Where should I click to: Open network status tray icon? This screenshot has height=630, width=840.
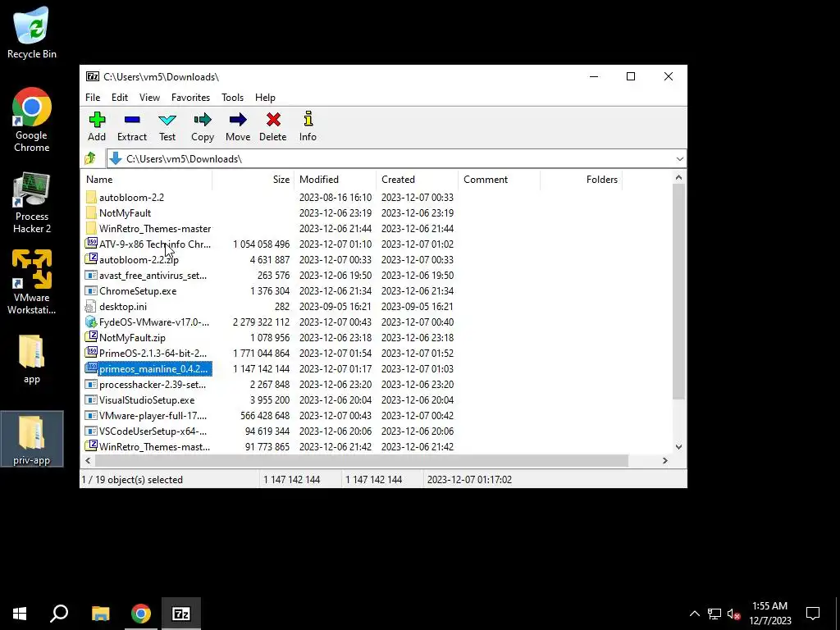(x=714, y=614)
